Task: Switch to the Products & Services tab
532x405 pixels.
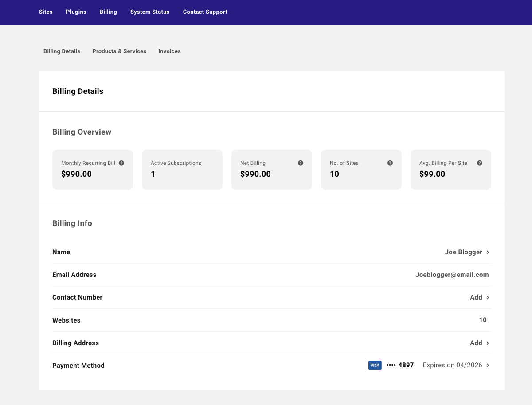Action: 119,51
